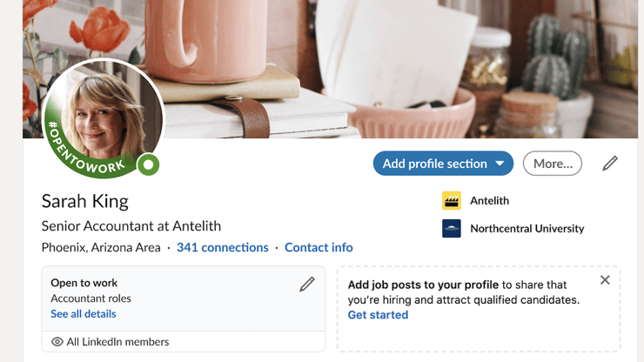This screenshot has width=644, height=362.
Task: Click the eye visibility icon beside All LinkedIn members
Action: tap(57, 342)
